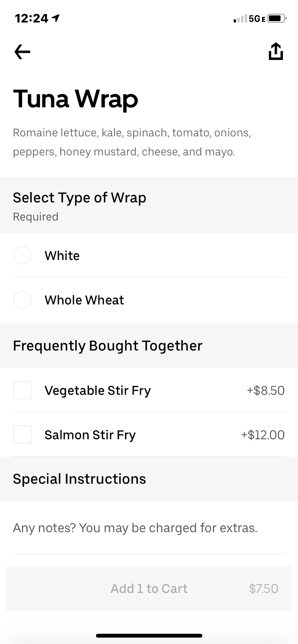Click the +$8.50 price for Vegetable Stir Fry
Image resolution: width=298 pixels, height=644 pixels.
coord(266,390)
